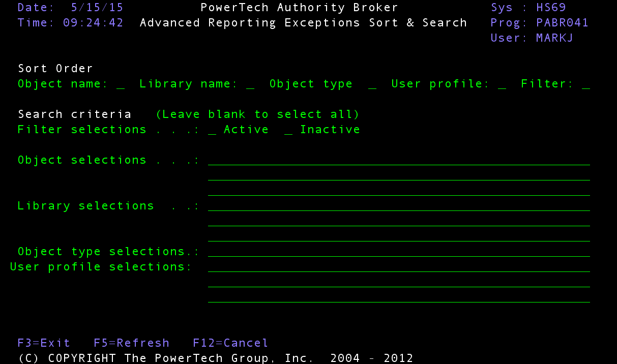This screenshot has width=617, height=364.
Task: Click the Object type sort order field
Action: coord(372,84)
